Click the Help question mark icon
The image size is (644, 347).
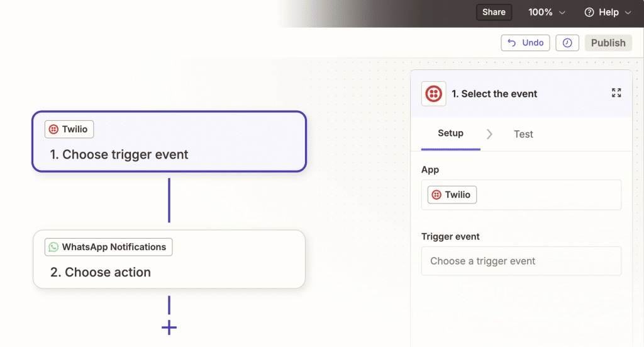[x=589, y=12]
